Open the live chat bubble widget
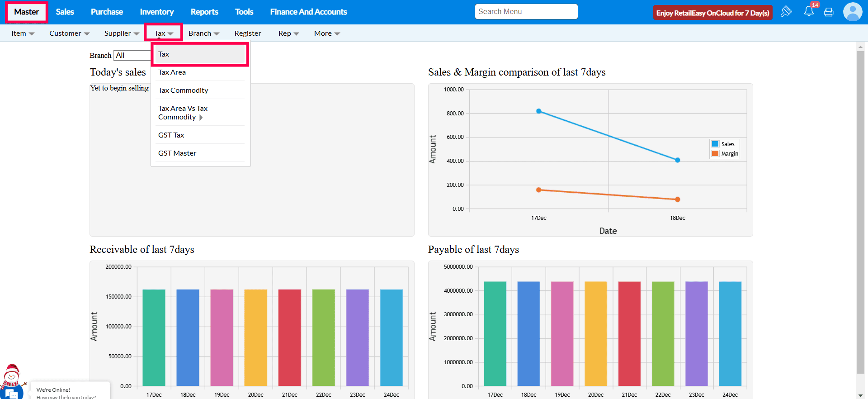 click(x=11, y=393)
